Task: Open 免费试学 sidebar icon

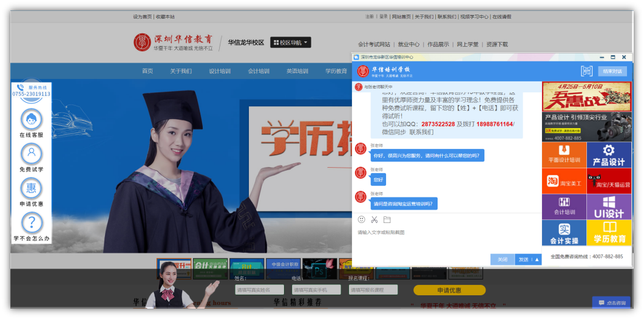Action: (x=31, y=154)
